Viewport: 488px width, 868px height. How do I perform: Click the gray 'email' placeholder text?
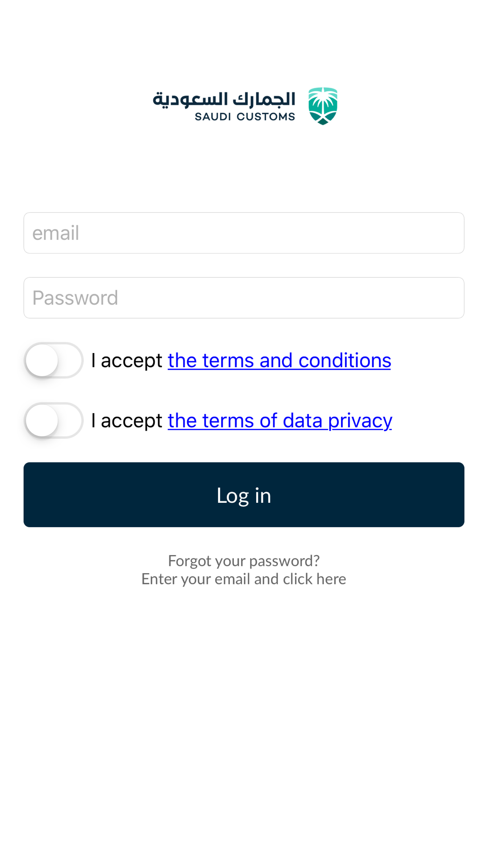tap(56, 233)
